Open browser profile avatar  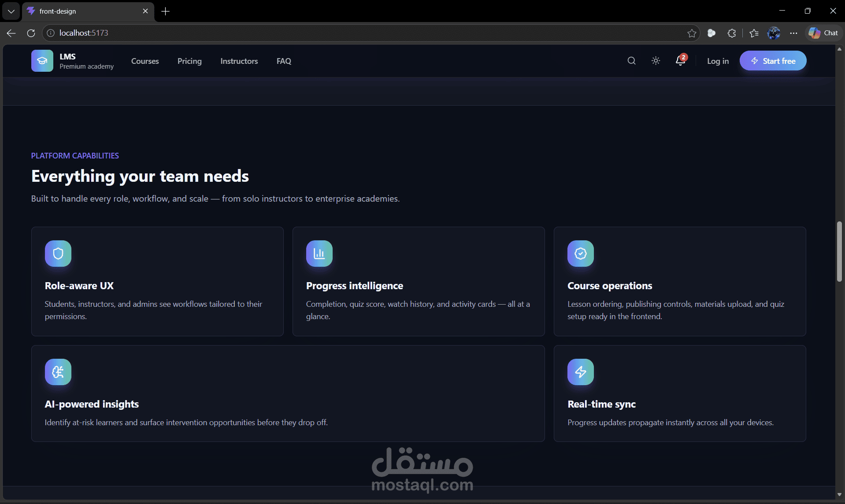click(774, 33)
